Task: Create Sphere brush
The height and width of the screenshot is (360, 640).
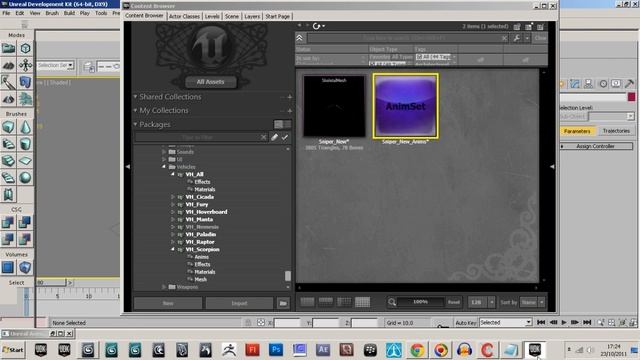Action: pyautogui.click(x=25, y=178)
